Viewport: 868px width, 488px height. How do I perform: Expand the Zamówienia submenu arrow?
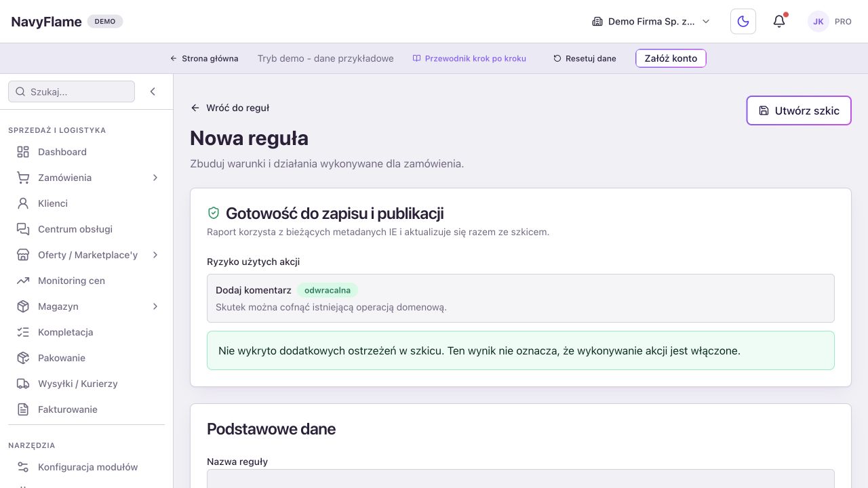[x=155, y=178]
